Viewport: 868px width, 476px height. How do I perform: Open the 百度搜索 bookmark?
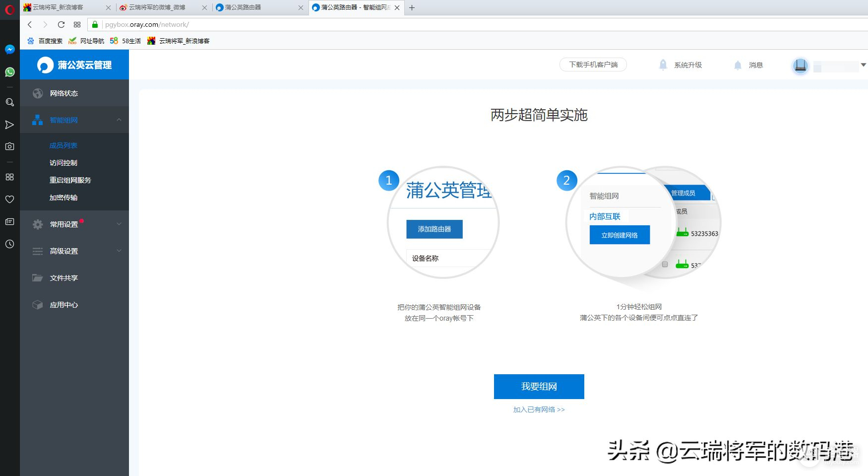coord(45,41)
